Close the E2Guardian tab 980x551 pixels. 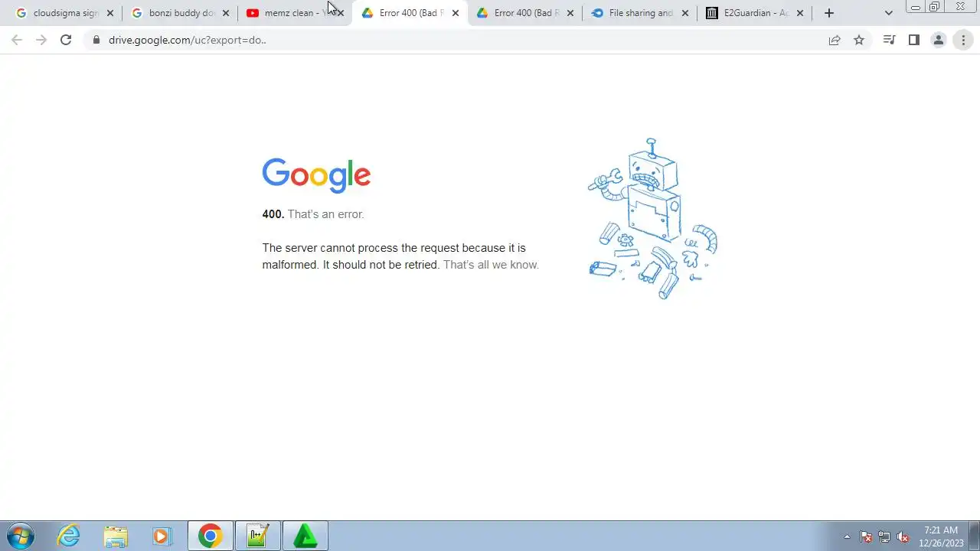click(800, 13)
